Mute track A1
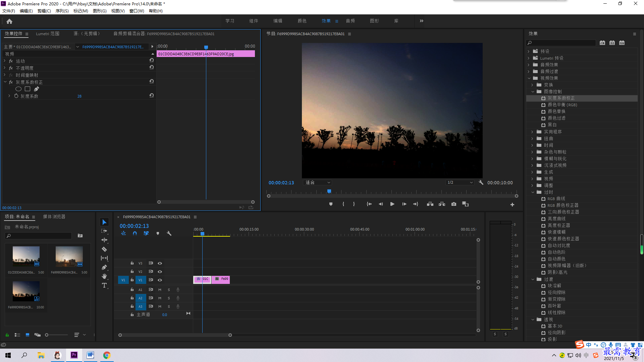The height and width of the screenshot is (362, 644). coord(160,290)
